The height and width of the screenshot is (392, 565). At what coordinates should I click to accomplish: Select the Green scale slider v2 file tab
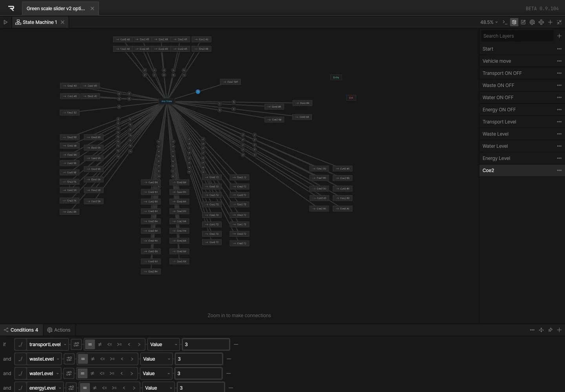tap(60, 8)
